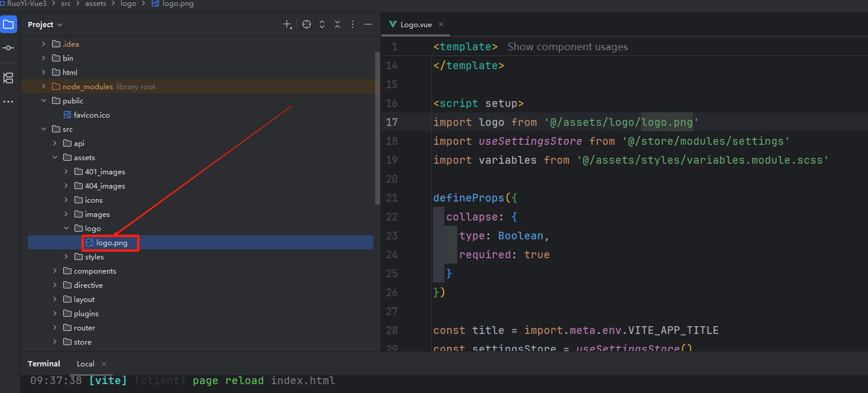Screen dimensions: 868x393
Task: Expand the .idea folder
Action: pyautogui.click(x=43, y=44)
